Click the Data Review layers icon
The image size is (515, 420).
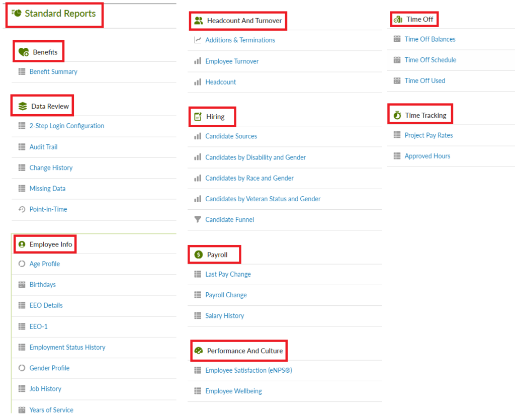pyautogui.click(x=23, y=106)
